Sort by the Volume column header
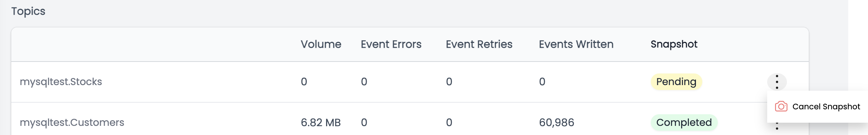The width and height of the screenshot is (868, 135). click(x=321, y=44)
